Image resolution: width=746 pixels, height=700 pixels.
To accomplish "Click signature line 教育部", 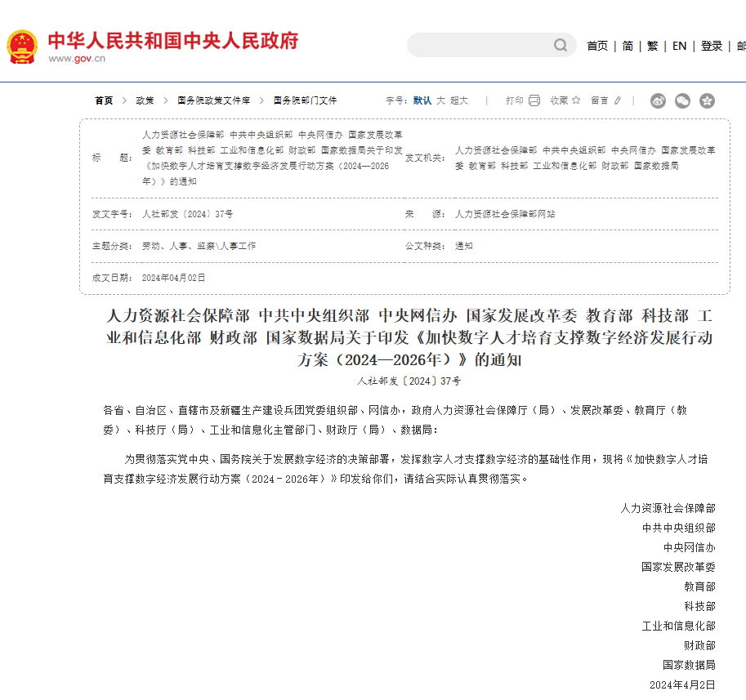I will [700, 586].
